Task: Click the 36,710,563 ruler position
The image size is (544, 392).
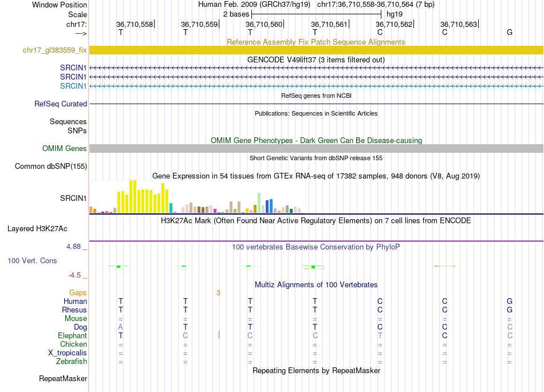Action: click(x=459, y=24)
